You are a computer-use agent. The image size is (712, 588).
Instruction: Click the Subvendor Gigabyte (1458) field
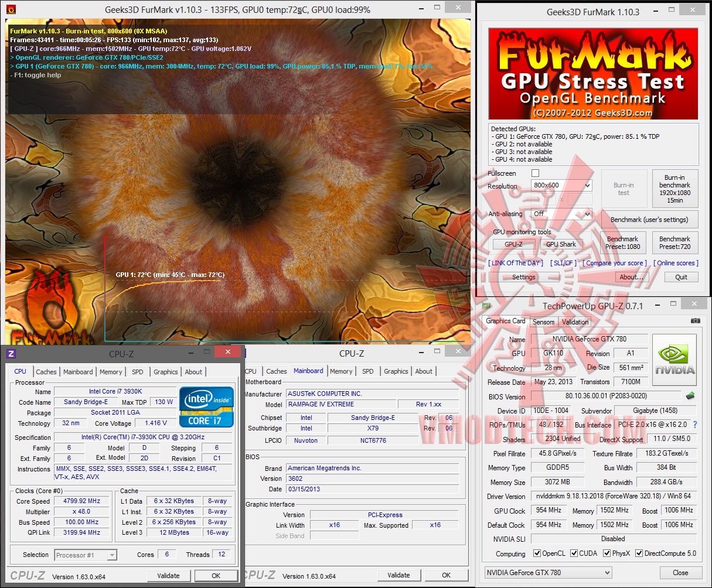point(655,411)
